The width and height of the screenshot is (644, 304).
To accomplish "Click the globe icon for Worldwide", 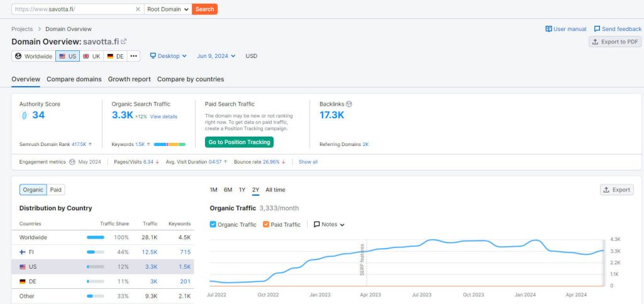I will click(18, 56).
